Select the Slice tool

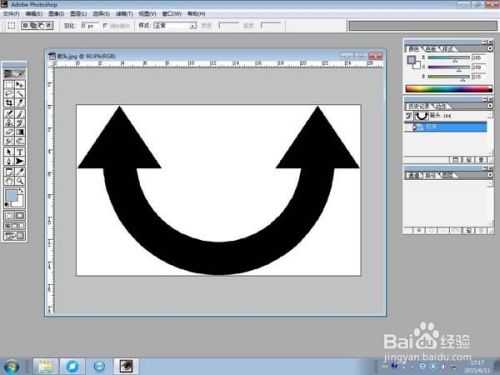20,103
